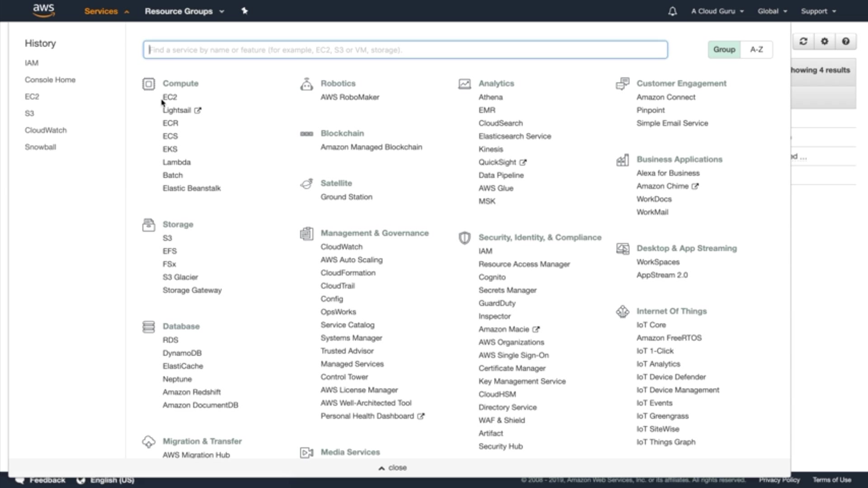Click the pin shortcut icon in navbar
The width and height of the screenshot is (868, 488).
pos(245,11)
